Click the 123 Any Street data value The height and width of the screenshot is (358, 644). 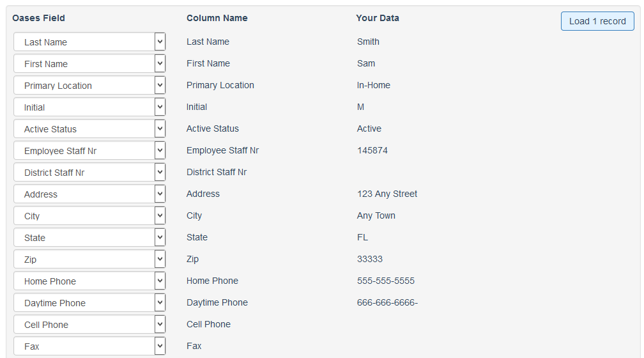[x=387, y=194]
